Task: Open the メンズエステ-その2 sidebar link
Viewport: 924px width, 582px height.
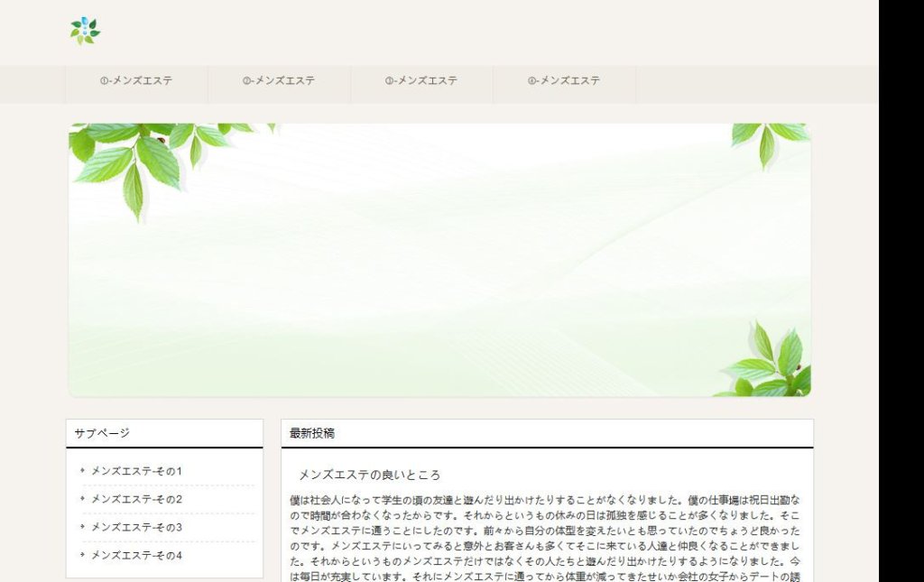Action: click(x=136, y=499)
